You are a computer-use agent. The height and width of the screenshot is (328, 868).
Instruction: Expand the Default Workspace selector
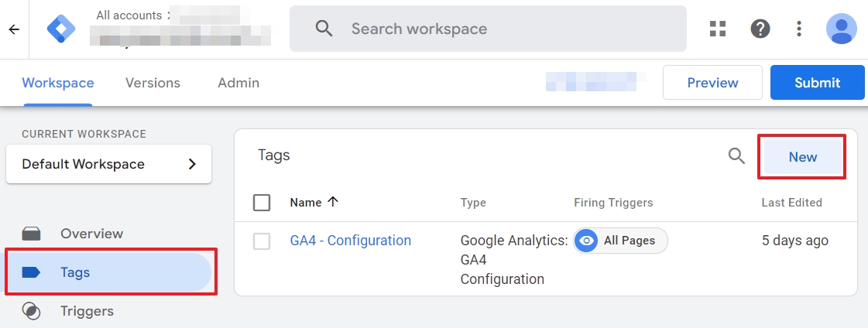click(x=108, y=164)
